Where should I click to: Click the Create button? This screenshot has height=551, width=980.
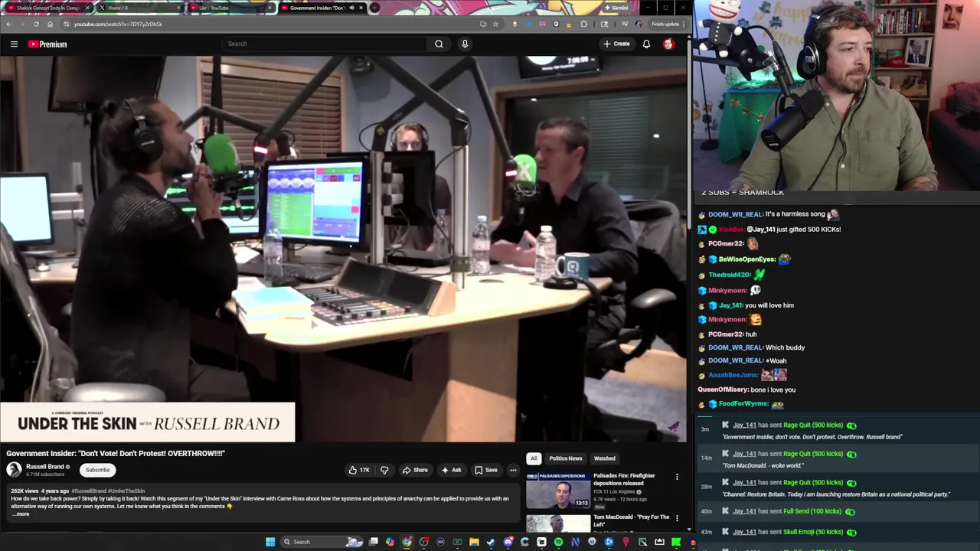pyautogui.click(x=616, y=44)
